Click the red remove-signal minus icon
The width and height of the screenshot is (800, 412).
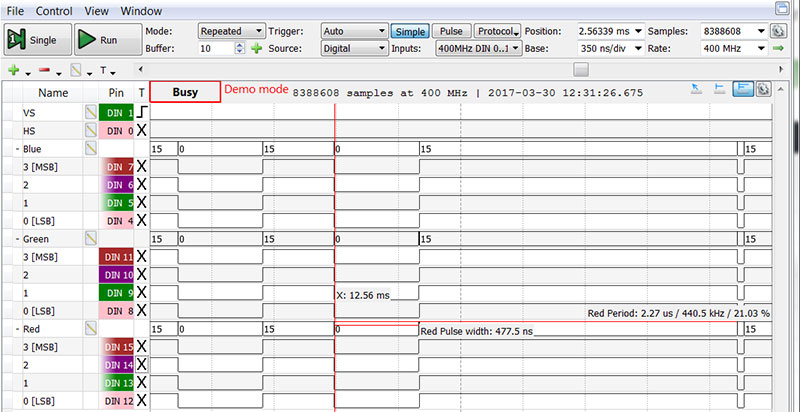(45, 71)
